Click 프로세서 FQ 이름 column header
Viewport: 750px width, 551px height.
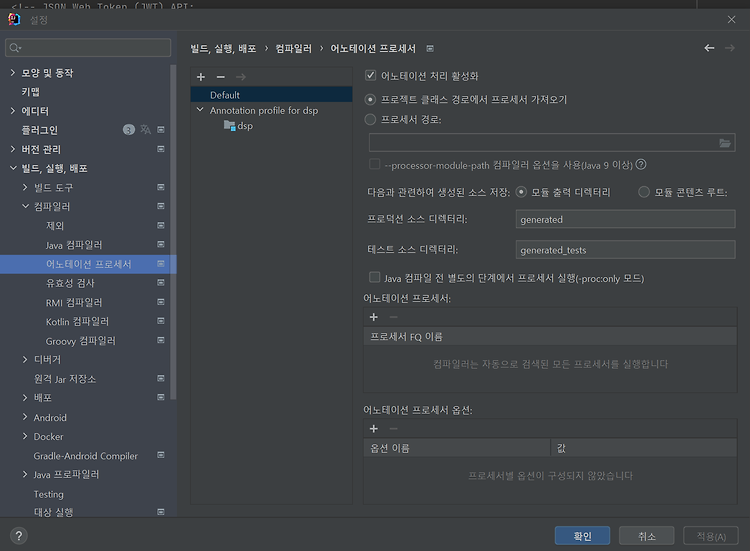pyautogui.click(x=550, y=336)
